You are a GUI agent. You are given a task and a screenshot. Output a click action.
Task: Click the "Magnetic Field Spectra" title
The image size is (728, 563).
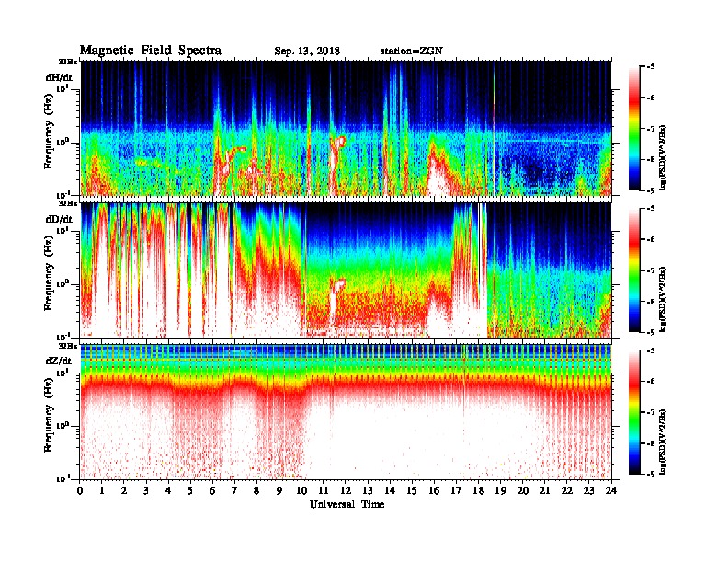click(151, 51)
